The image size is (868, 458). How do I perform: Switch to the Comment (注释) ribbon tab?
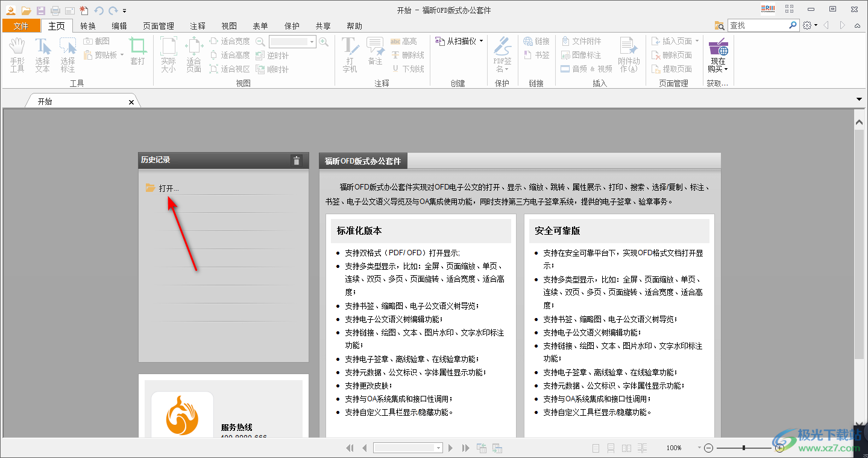(x=198, y=26)
